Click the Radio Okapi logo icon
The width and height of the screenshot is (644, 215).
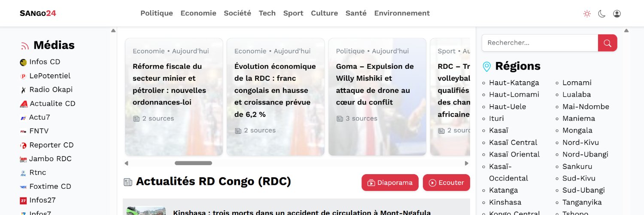[23, 90]
